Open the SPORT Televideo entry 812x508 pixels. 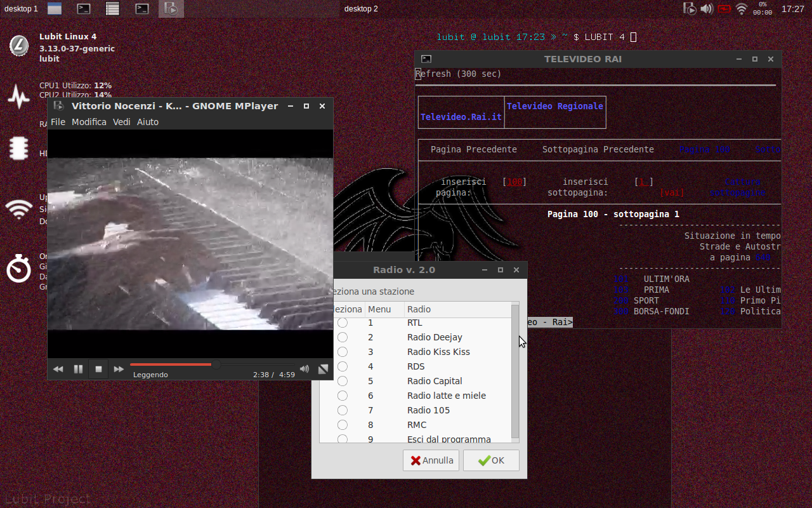pyautogui.click(x=646, y=300)
